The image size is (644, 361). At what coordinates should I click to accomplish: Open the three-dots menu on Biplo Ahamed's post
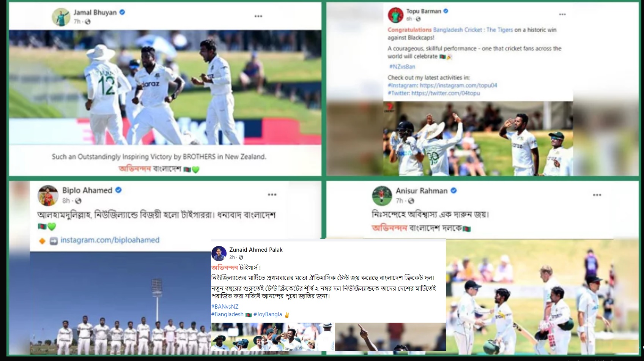click(x=272, y=194)
